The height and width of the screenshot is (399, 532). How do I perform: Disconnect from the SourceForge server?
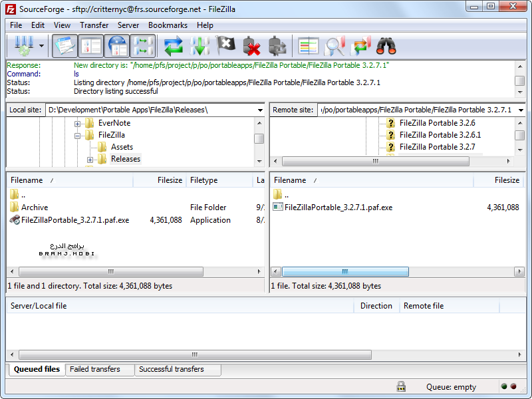251,46
